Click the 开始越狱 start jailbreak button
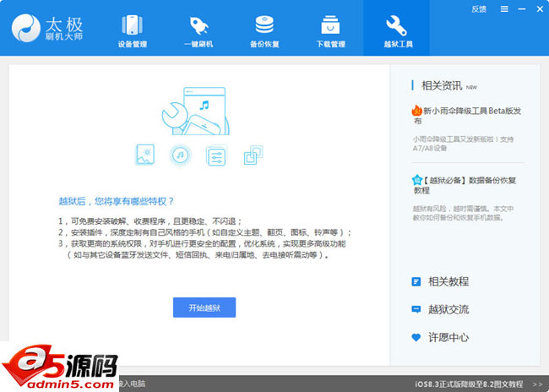 (204, 307)
